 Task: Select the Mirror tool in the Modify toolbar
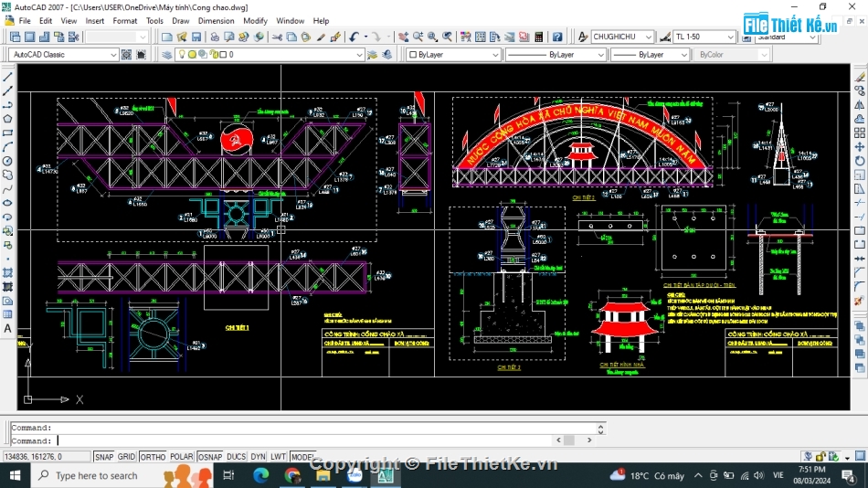tap(859, 105)
